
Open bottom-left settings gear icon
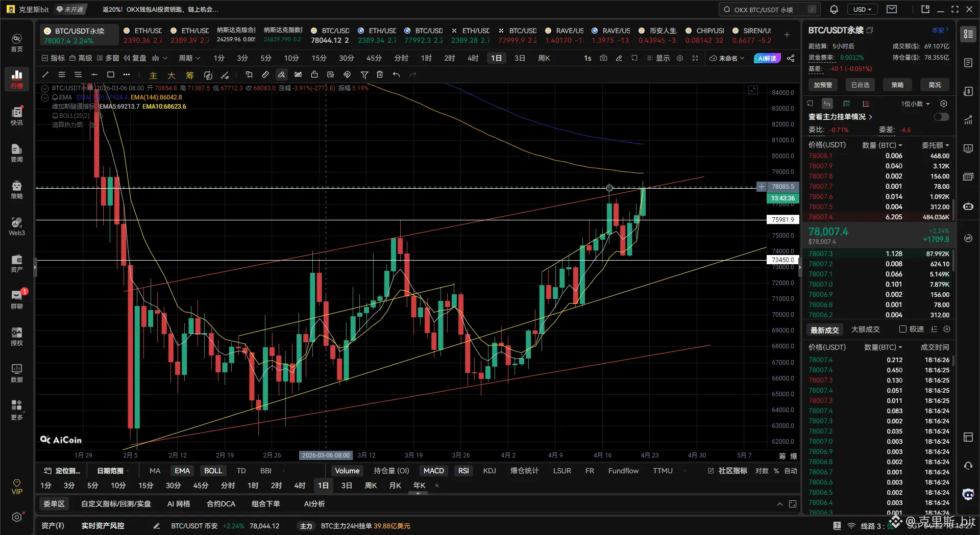pos(17,517)
